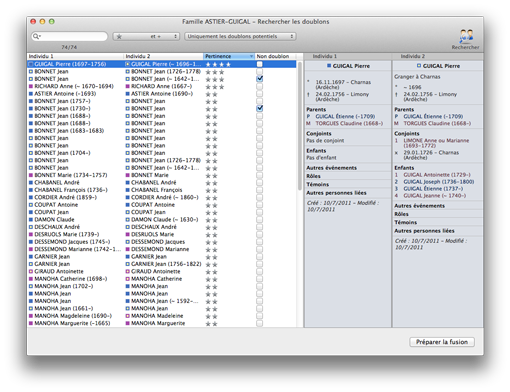510x392 pixels.
Task: Click the magnifier icon in search field
Action: pyautogui.click(x=36, y=36)
